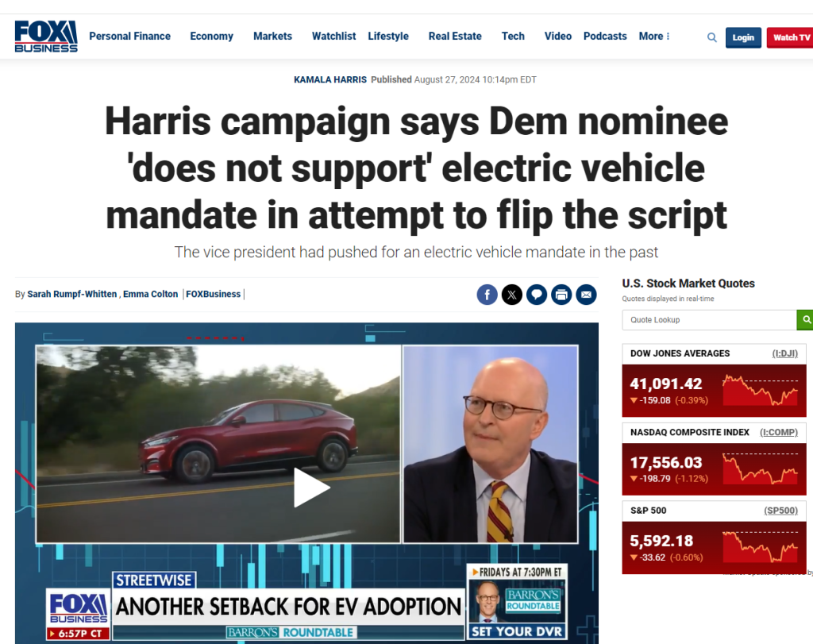Open author Sarah Rumpf-Whitten's page
Screen dimensions: 813x644
pyautogui.click(x=72, y=294)
